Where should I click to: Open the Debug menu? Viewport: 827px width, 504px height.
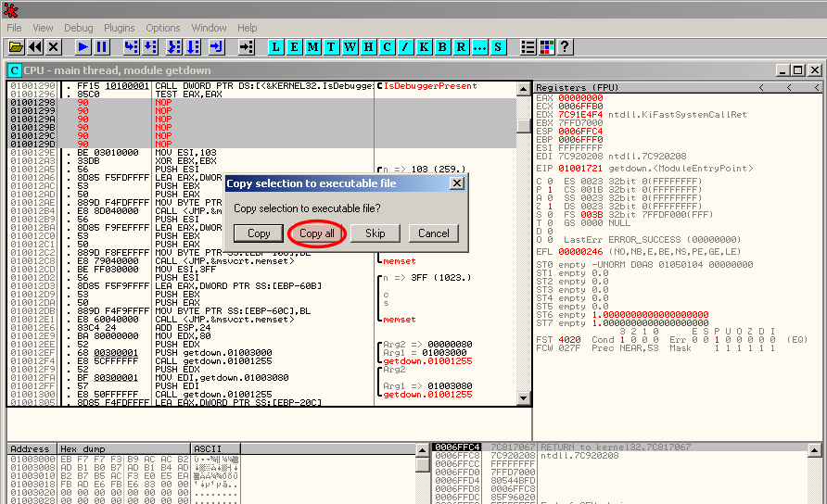pyautogui.click(x=79, y=28)
